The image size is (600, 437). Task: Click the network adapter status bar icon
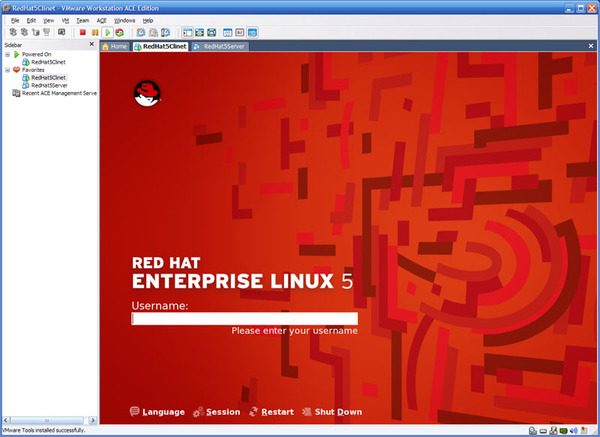coord(553,431)
